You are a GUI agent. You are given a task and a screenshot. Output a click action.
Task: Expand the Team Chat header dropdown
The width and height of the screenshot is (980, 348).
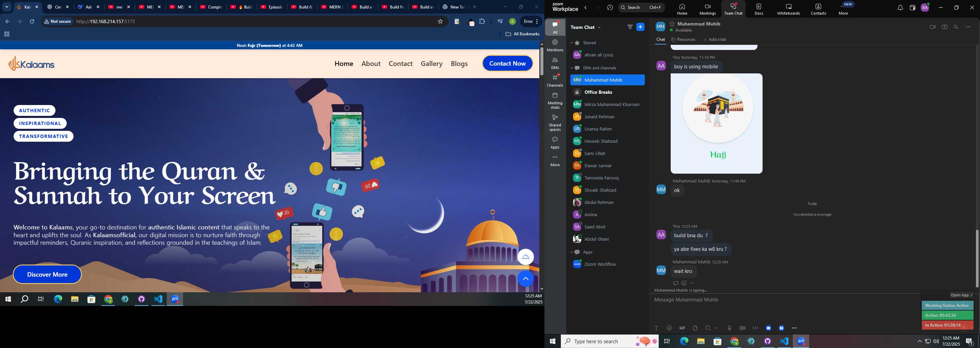[600, 27]
